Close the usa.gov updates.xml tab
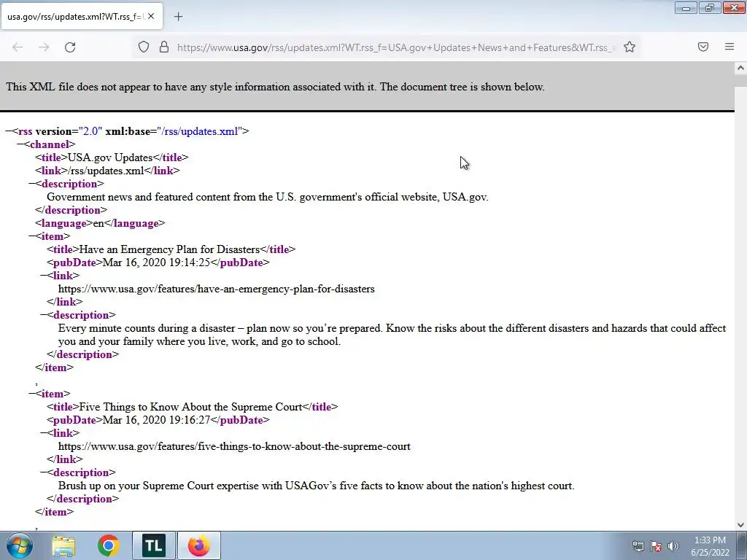 point(151,16)
